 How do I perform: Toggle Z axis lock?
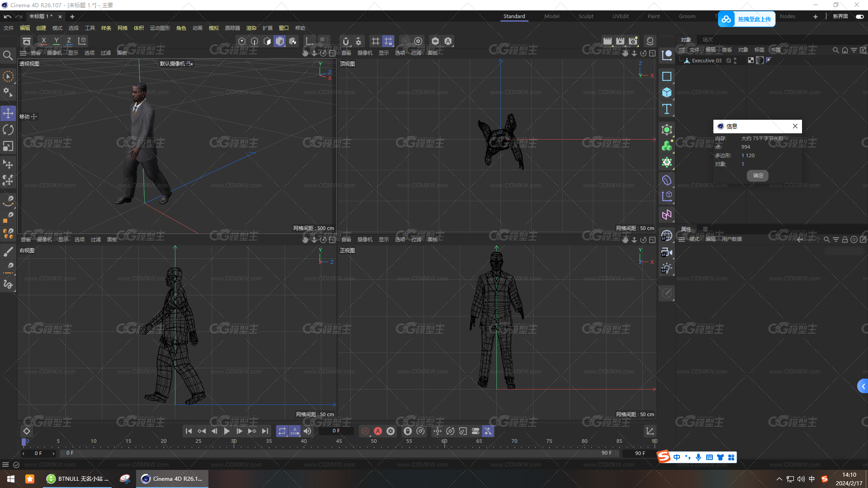pos(69,41)
